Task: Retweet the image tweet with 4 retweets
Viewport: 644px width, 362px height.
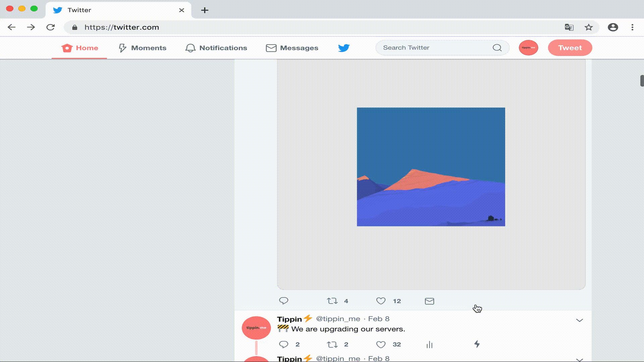Action: [x=332, y=301]
